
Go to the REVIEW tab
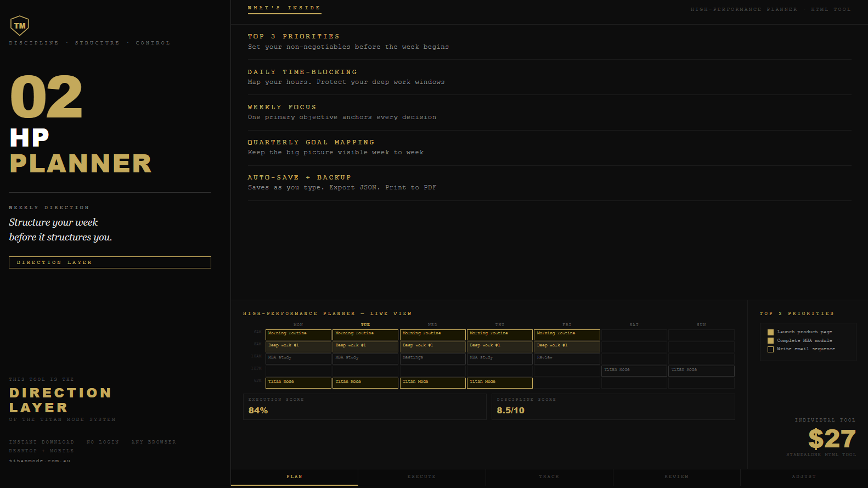[677, 477]
